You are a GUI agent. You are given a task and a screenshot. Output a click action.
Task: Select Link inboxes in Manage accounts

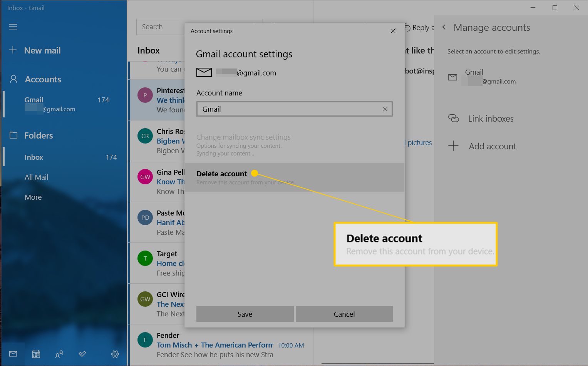tap(491, 119)
